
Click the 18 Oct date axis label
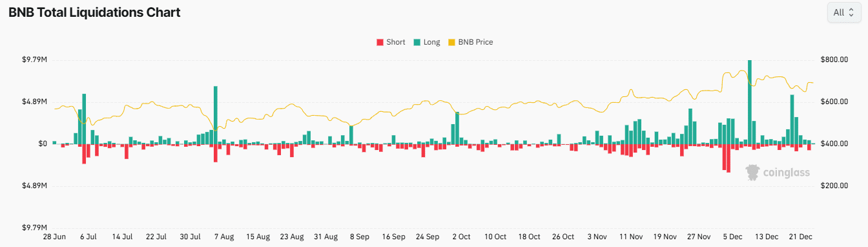[x=529, y=237]
